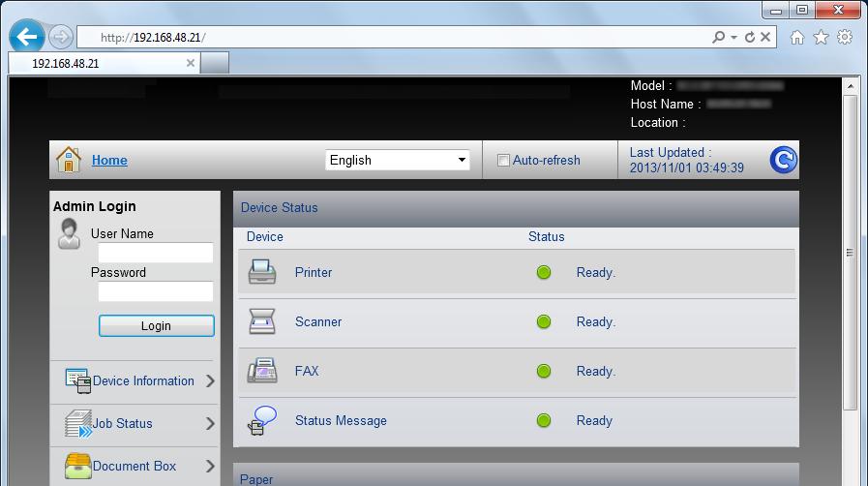Viewport: 868px width, 486px height.
Task: Click the scrollbar up arrow
Action: pyautogui.click(x=850, y=86)
